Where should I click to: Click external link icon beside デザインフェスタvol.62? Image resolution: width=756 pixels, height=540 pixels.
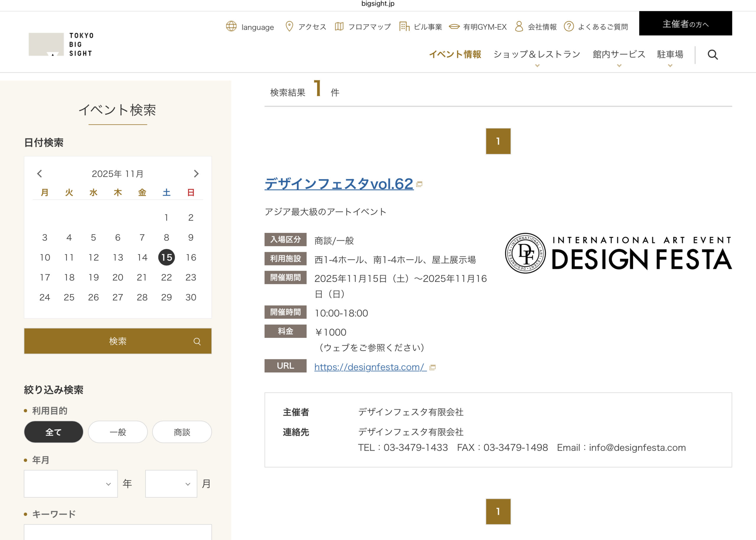(x=419, y=184)
